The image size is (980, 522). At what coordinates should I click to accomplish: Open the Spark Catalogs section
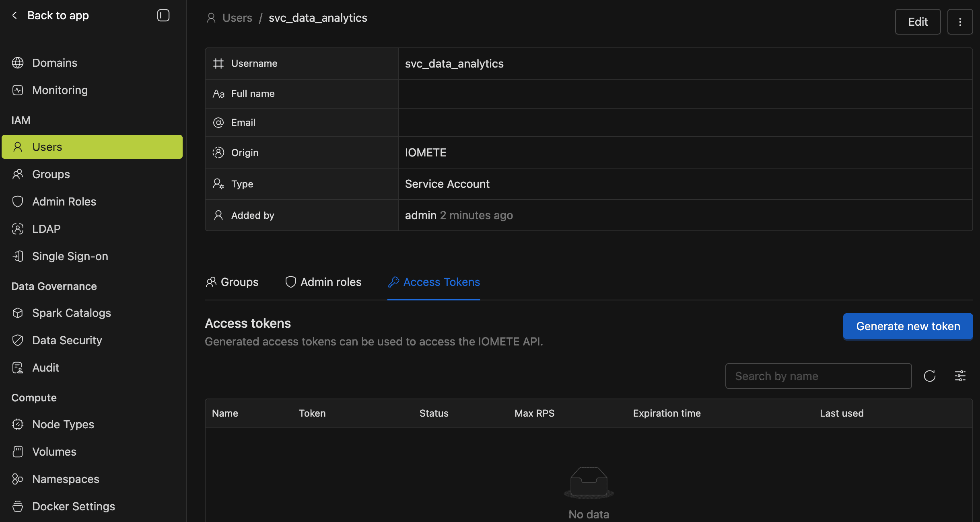click(x=71, y=313)
